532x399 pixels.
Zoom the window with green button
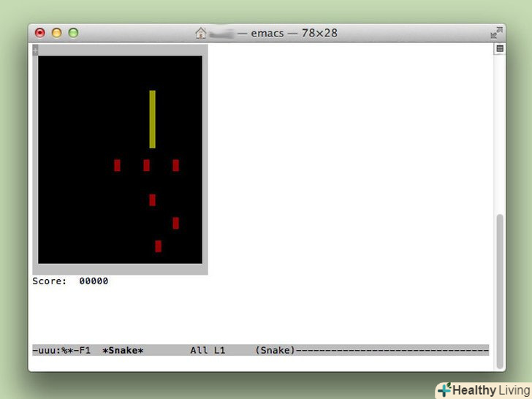coord(73,33)
